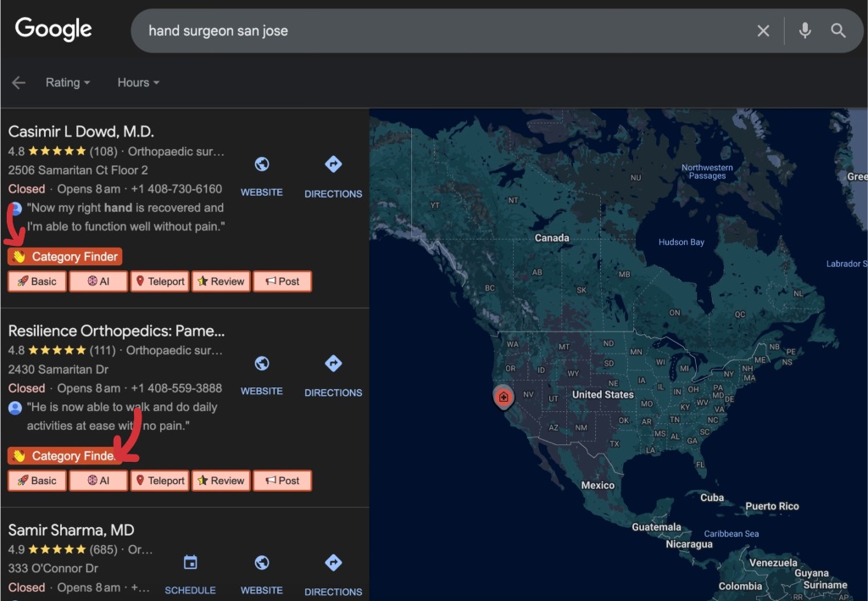Click Teleport button under Casimir L Dowd

160,281
